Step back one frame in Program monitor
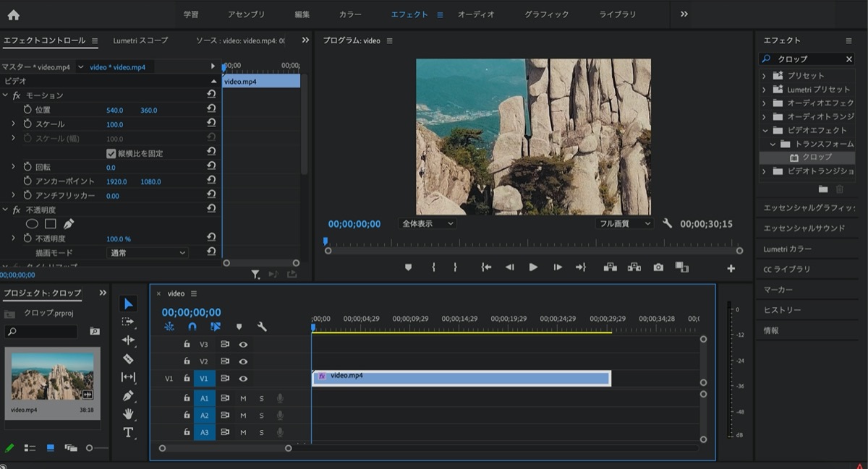This screenshot has width=868, height=469. tap(509, 267)
